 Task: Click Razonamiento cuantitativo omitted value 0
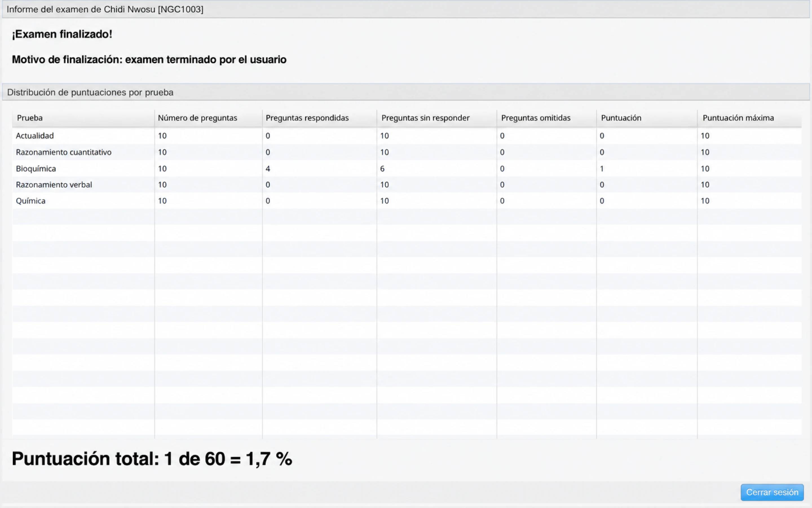click(502, 152)
